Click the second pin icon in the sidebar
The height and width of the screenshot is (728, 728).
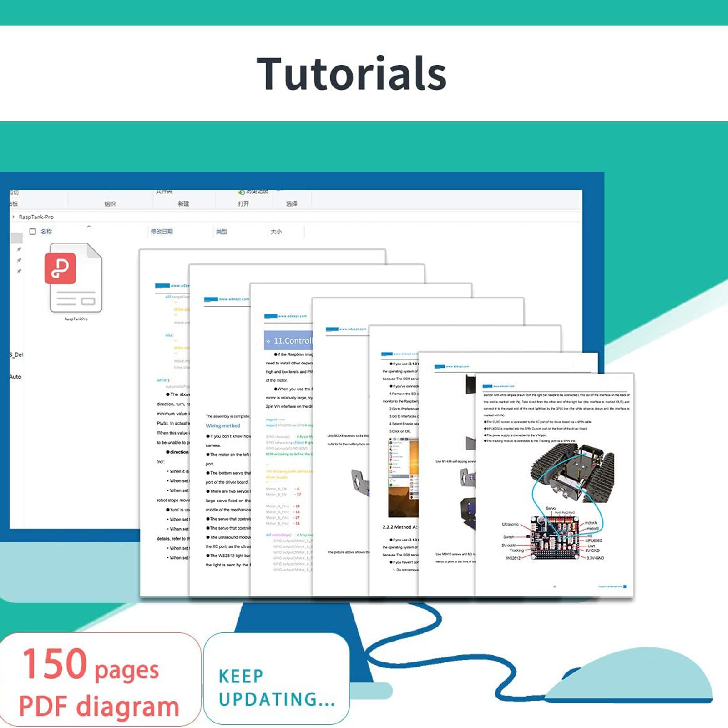19,260
